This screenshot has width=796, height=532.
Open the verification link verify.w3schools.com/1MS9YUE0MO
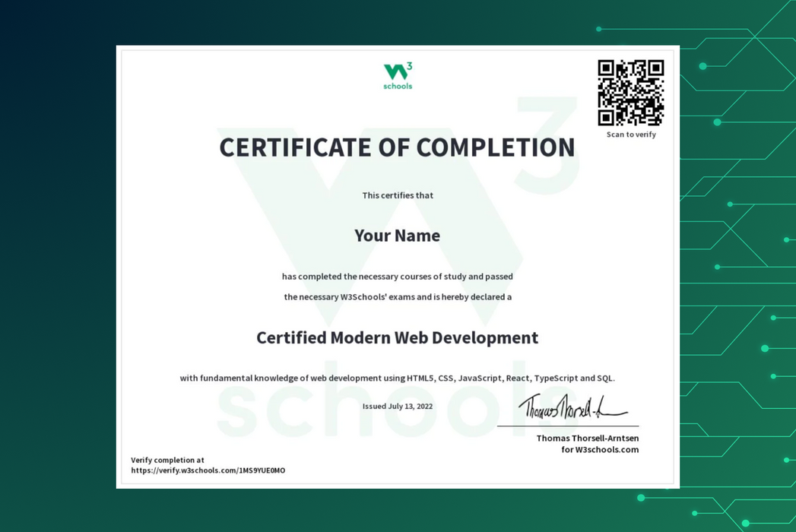208,470
